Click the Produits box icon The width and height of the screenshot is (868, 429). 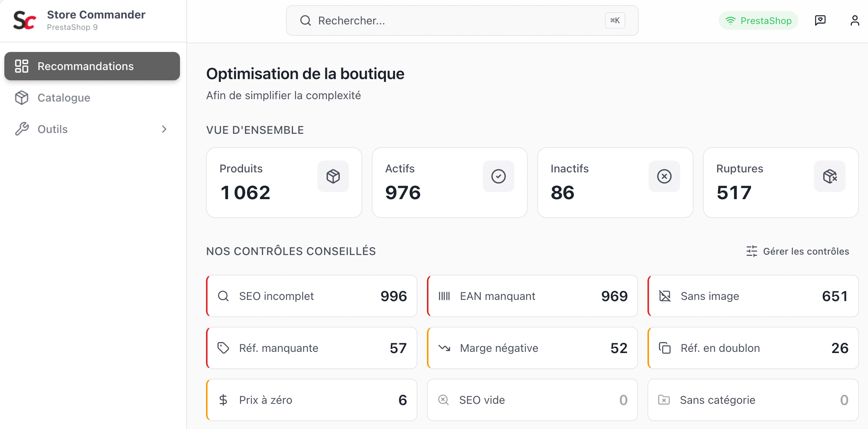click(x=333, y=176)
